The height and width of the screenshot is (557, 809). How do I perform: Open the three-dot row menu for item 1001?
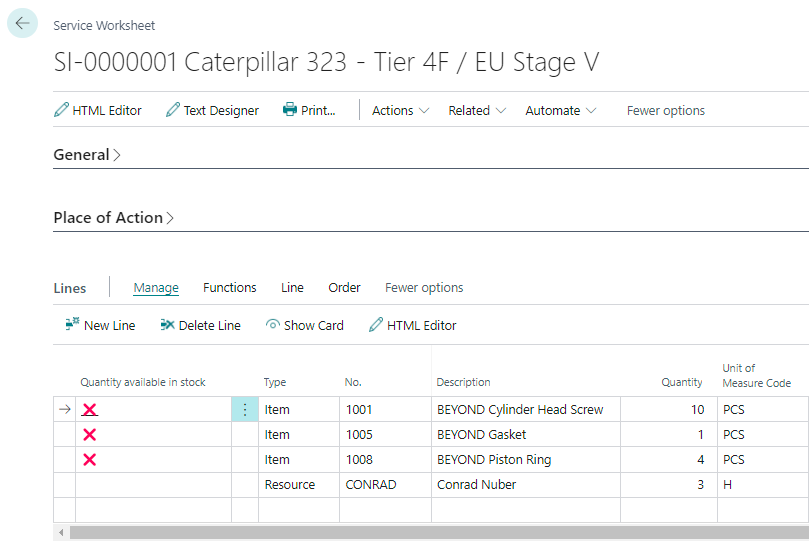[x=245, y=410]
